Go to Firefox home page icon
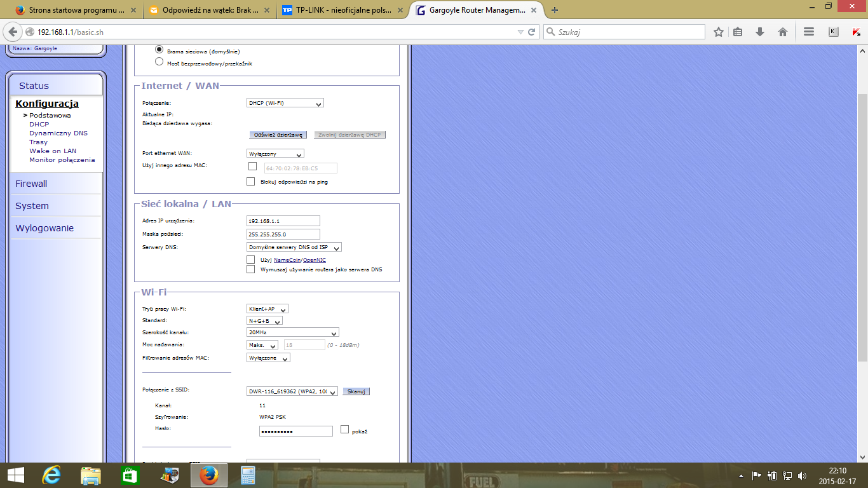Screen dimensions: 868x488 tap(783, 32)
